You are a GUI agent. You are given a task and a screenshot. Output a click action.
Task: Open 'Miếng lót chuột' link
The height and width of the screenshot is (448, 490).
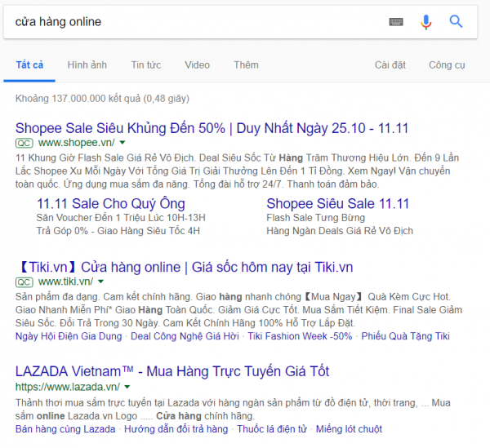[x=349, y=429]
